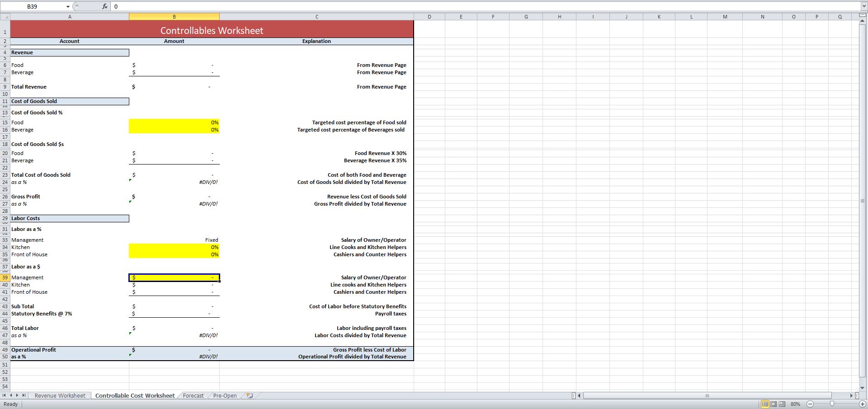Click the 80% zoom level button

pos(795,404)
